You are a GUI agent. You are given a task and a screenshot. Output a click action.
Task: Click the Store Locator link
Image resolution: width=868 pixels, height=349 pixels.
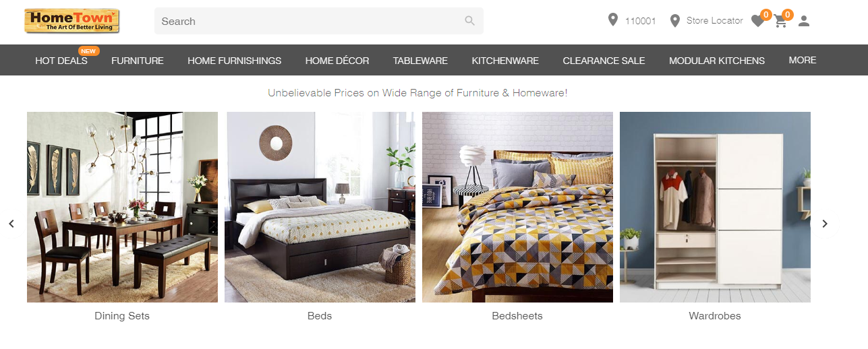point(714,21)
